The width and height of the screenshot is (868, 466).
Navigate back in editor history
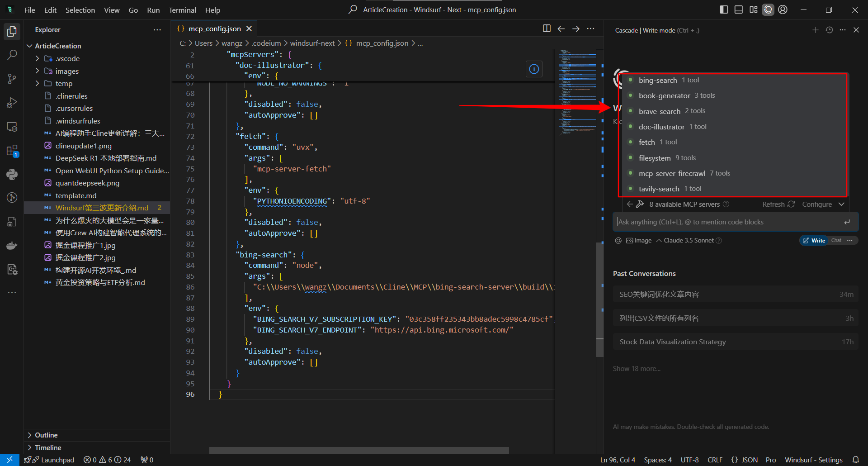[x=561, y=29]
